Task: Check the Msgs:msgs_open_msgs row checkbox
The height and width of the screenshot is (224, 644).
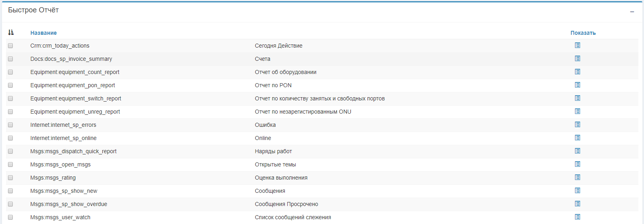Action: click(x=10, y=164)
